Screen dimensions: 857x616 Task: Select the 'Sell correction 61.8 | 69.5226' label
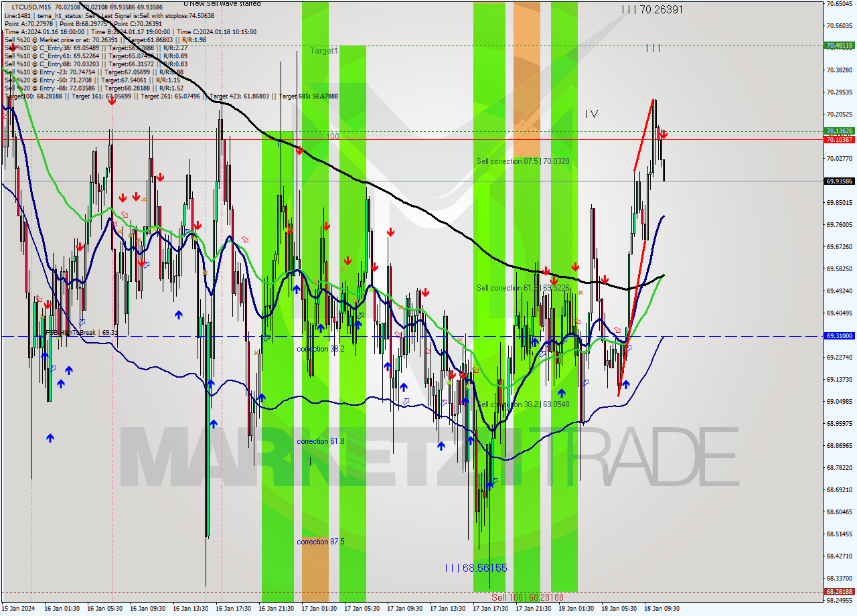523,288
